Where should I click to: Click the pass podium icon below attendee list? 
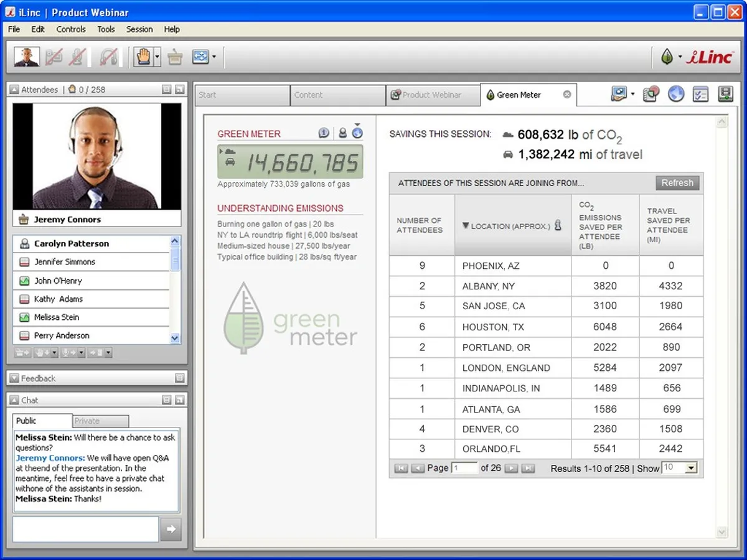click(x=22, y=353)
